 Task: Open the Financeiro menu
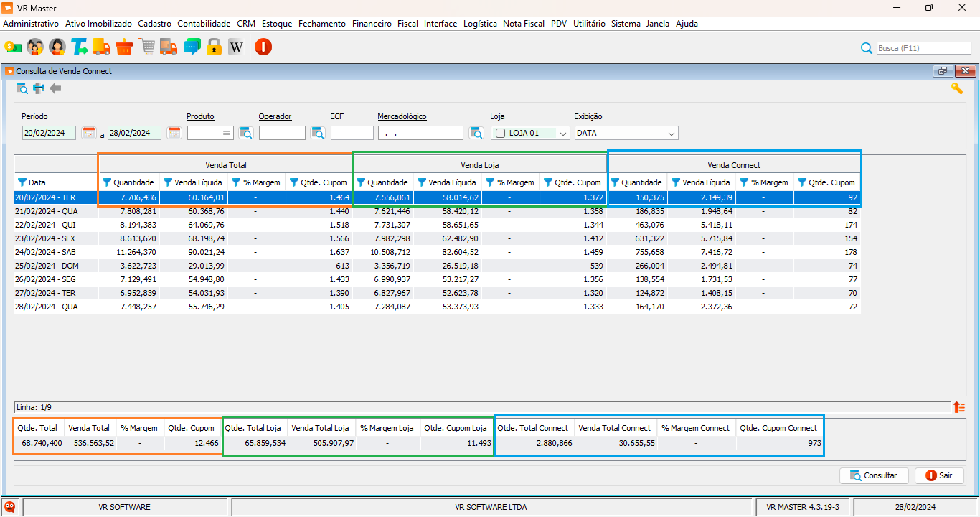(x=372, y=24)
